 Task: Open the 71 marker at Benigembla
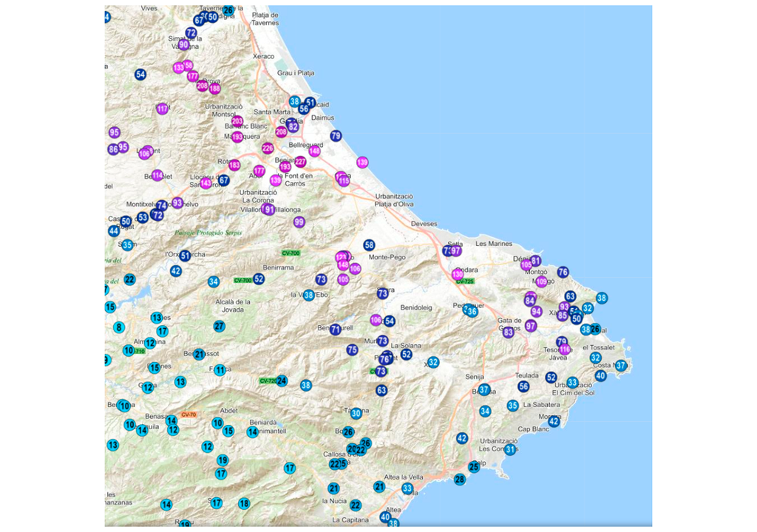tap(336, 330)
